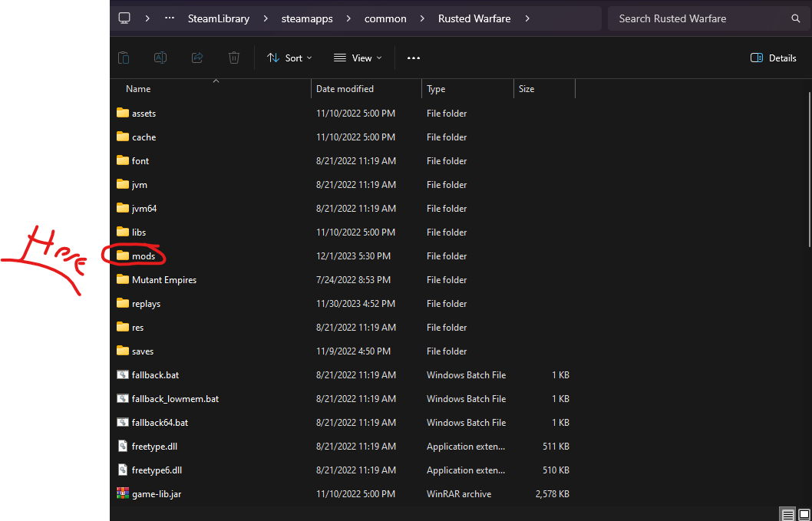
Task: Show hidden breadcrumb path with ellipsis
Action: (170, 18)
